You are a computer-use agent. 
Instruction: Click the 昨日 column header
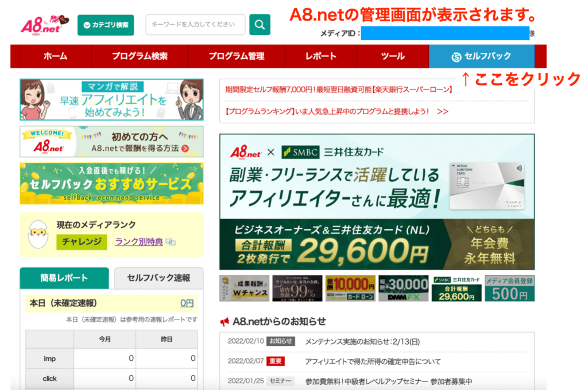pos(167,339)
